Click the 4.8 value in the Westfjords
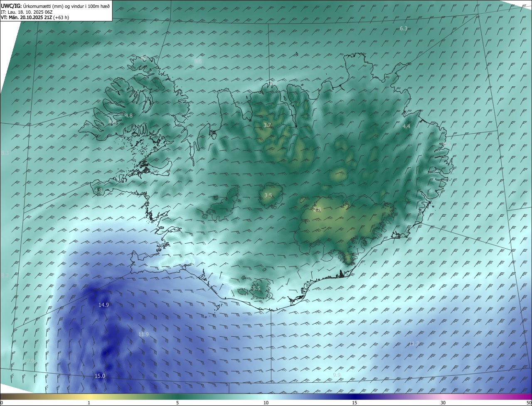Screen dimensions: 532x406 (x=129, y=115)
